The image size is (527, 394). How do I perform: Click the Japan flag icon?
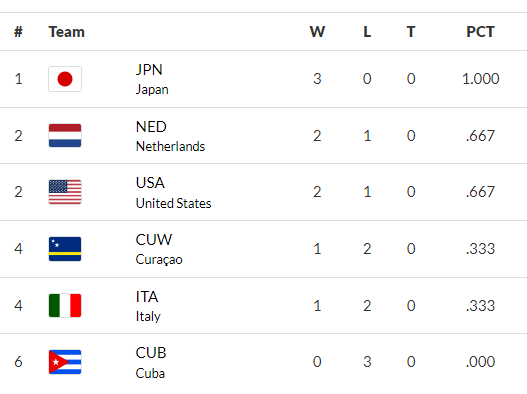click(65, 79)
